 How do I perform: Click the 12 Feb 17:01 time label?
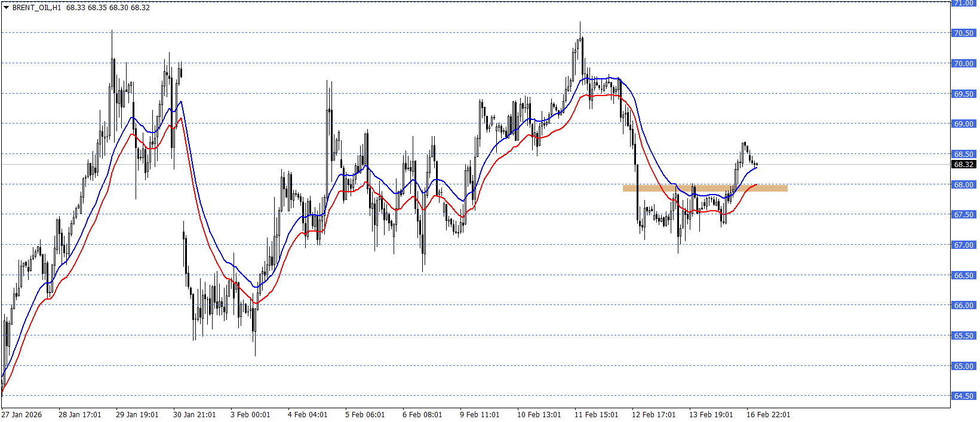pyautogui.click(x=654, y=415)
